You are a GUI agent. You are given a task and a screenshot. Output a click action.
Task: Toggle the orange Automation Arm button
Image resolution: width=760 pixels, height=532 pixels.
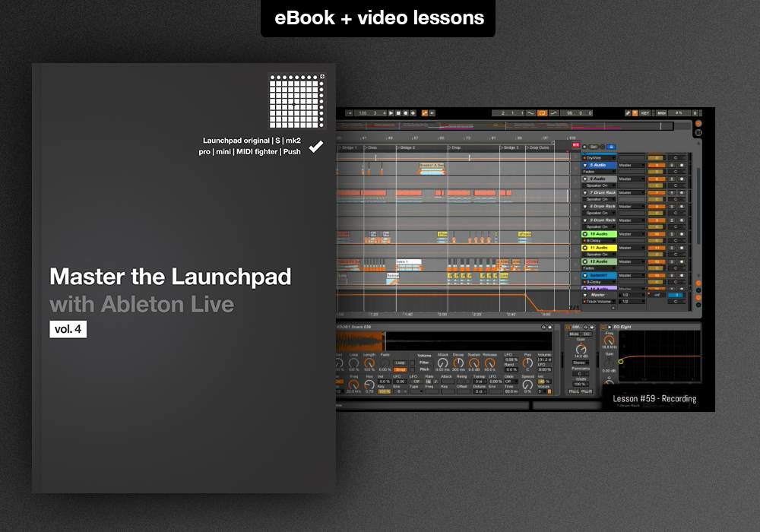point(425,113)
